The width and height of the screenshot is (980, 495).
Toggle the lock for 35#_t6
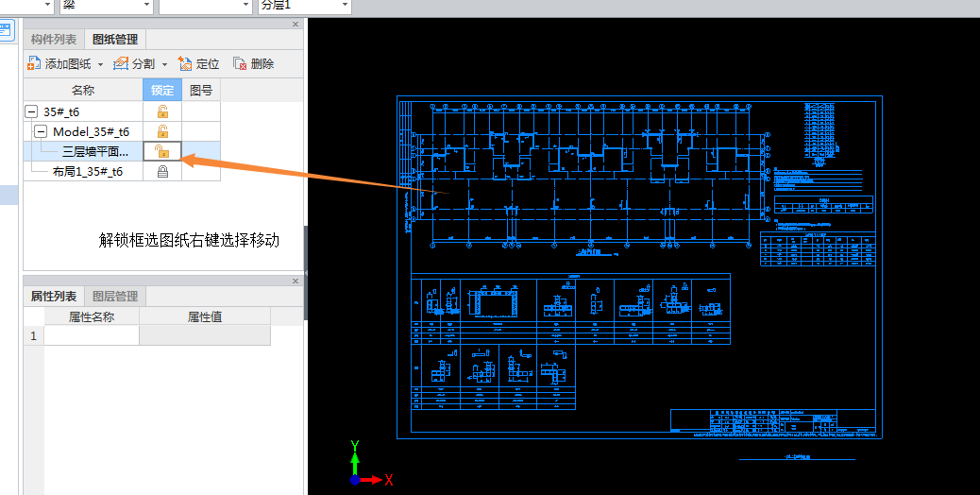[x=162, y=111]
